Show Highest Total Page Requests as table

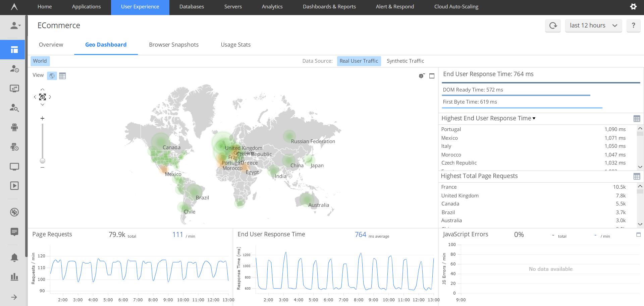(637, 176)
